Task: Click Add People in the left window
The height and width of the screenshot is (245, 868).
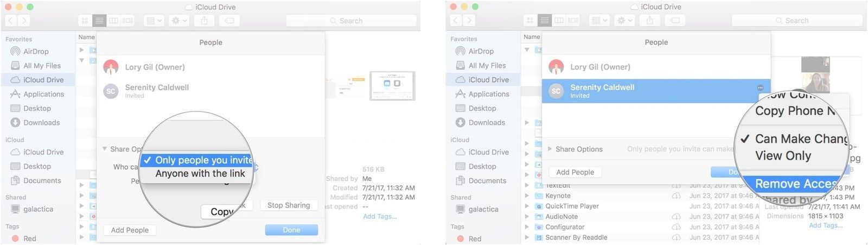Action: 130,230
